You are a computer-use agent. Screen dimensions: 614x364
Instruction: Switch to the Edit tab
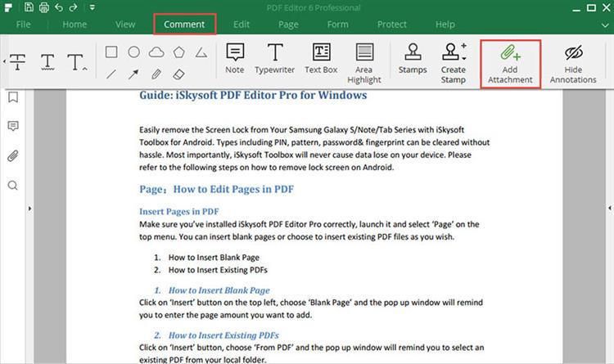[x=242, y=25]
